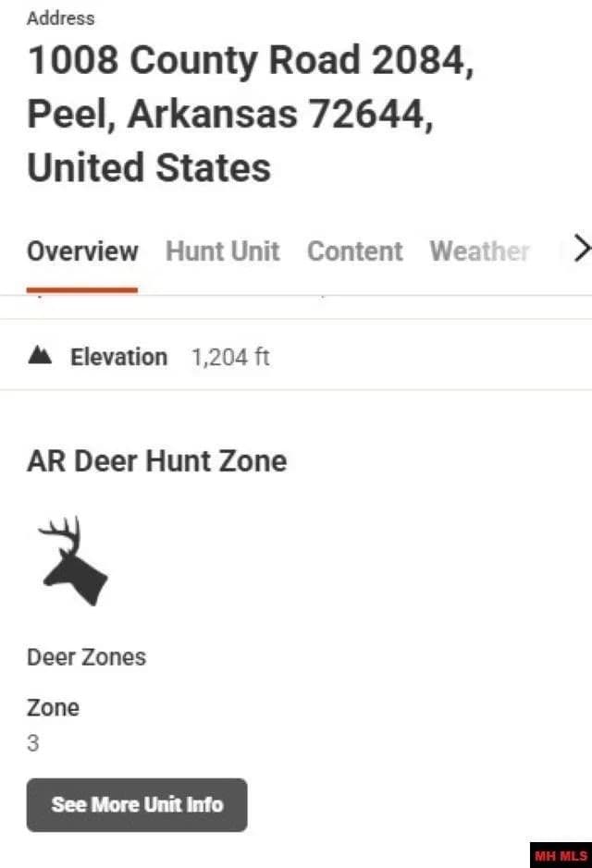Click the AR Deer Hunt Zone heading
The image size is (592, 868).
[x=156, y=460]
